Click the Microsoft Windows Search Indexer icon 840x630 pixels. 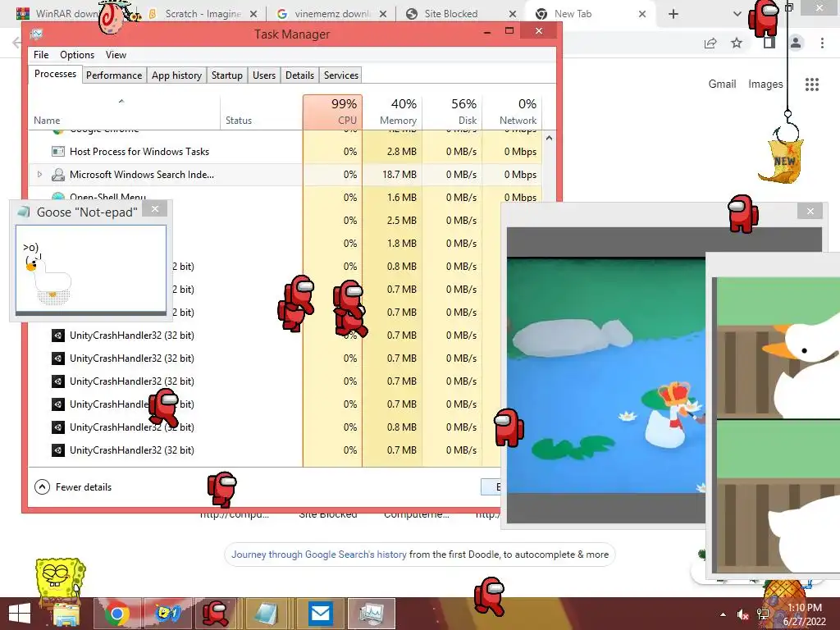coord(58,175)
